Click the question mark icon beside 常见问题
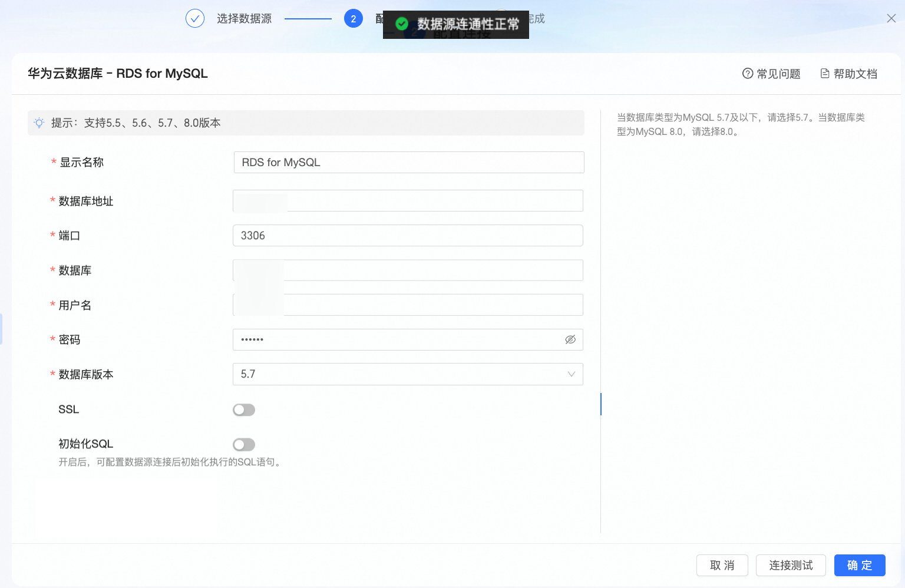905x588 pixels. pyautogui.click(x=748, y=74)
